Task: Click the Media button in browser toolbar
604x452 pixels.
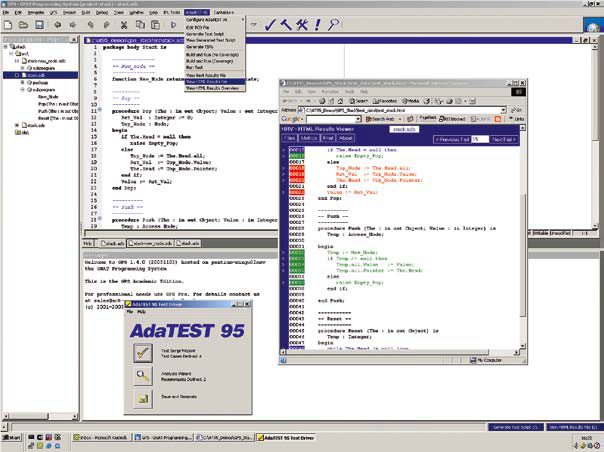Action: pos(411,101)
